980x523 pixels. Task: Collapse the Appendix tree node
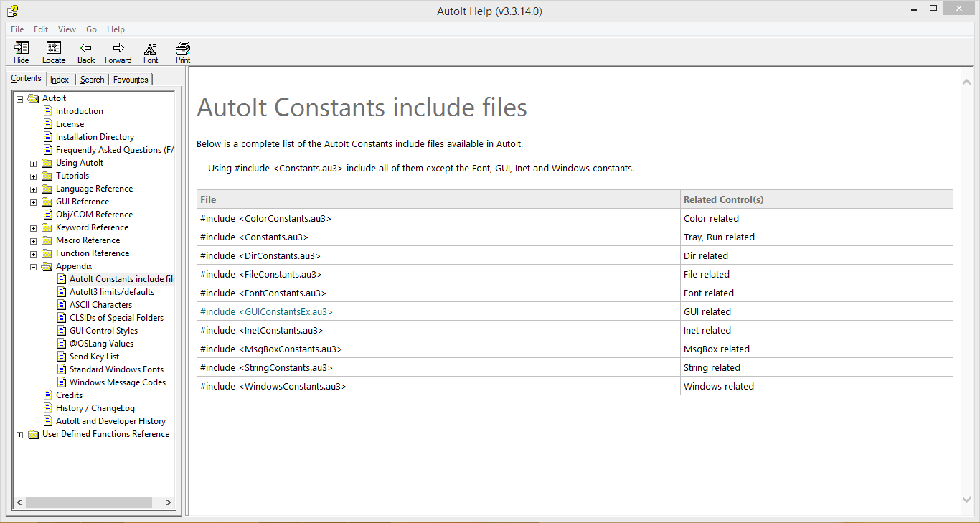click(x=33, y=267)
